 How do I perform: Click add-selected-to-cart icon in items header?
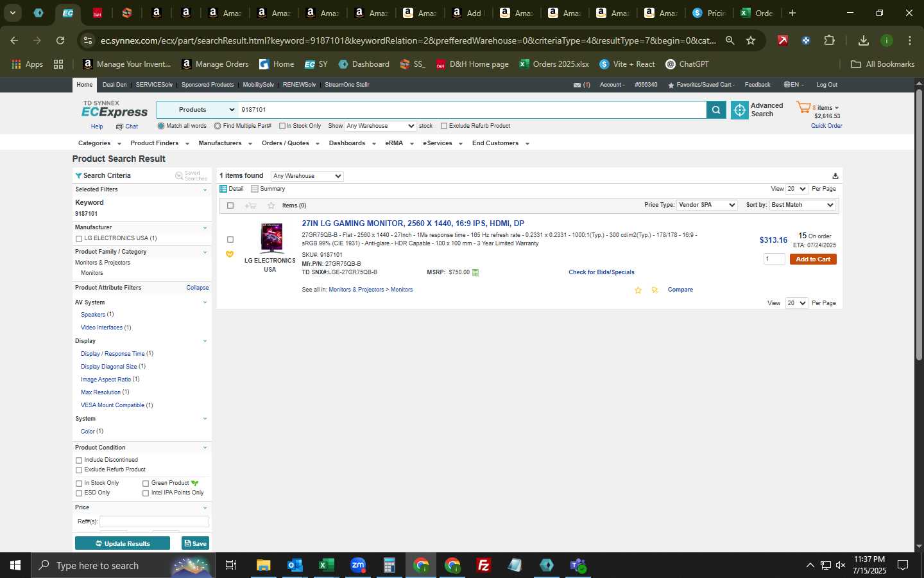(x=250, y=206)
